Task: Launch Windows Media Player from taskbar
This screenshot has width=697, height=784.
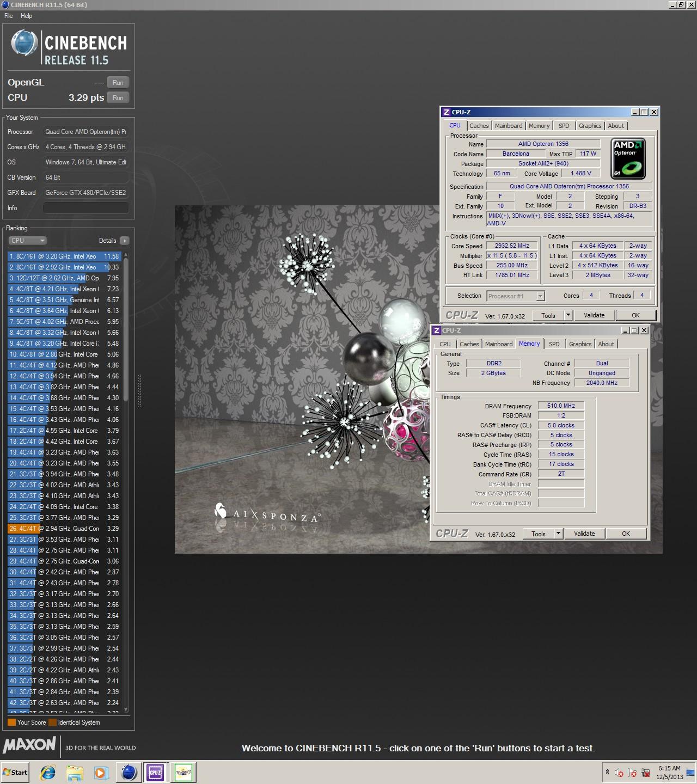Action: [101, 773]
